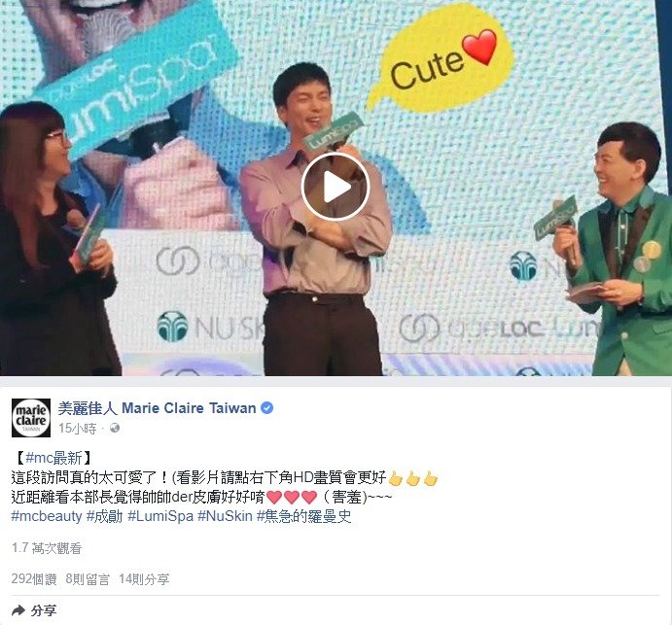The image size is (672, 625).
Task: Click the 分享 share button
Action: pyautogui.click(x=34, y=610)
